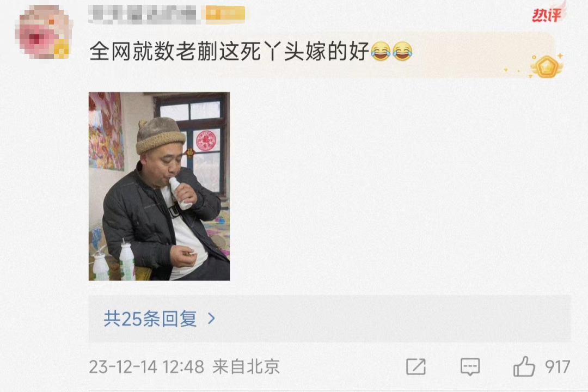Click the thumbs-up like icon

tap(524, 366)
